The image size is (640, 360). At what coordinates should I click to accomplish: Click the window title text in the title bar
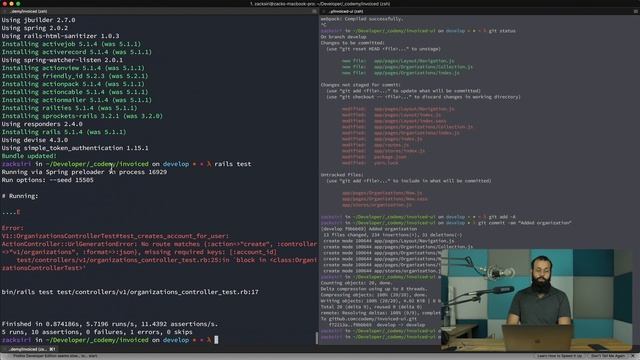(x=320, y=4)
